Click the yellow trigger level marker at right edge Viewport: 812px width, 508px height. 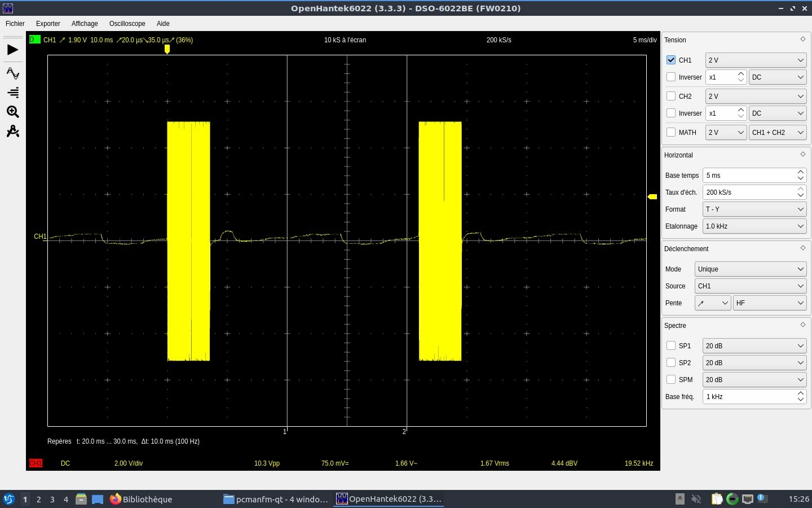(x=652, y=196)
